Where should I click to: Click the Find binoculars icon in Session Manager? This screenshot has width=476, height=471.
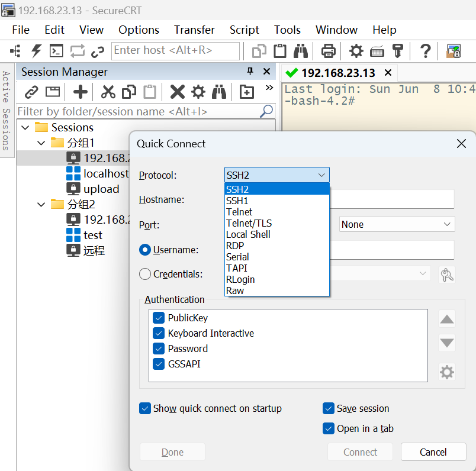(219, 92)
